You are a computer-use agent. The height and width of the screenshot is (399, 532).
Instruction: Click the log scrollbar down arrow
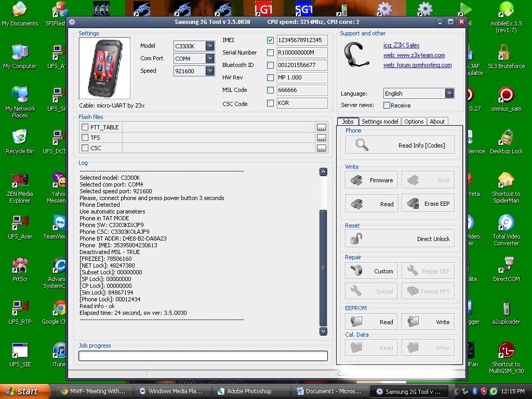pyautogui.click(x=323, y=331)
